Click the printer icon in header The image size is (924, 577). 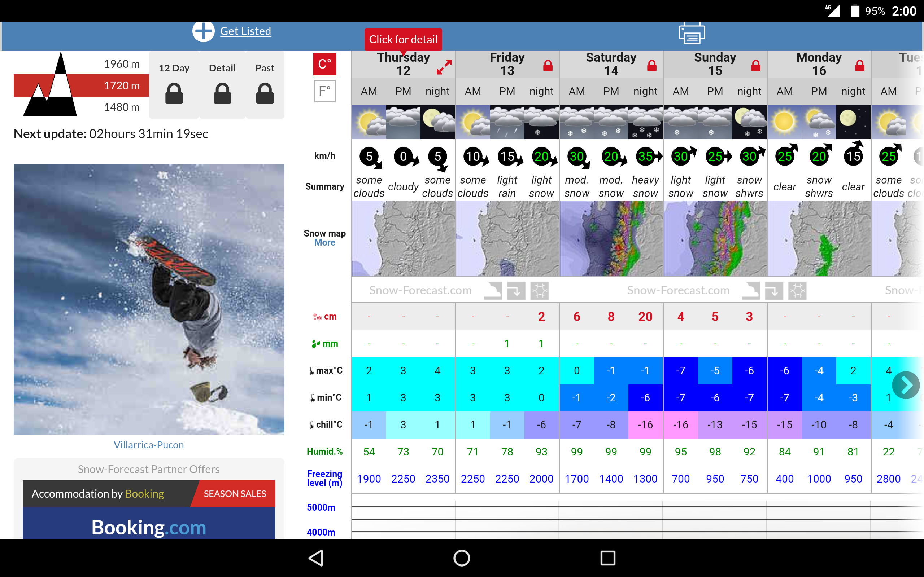point(692,33)
